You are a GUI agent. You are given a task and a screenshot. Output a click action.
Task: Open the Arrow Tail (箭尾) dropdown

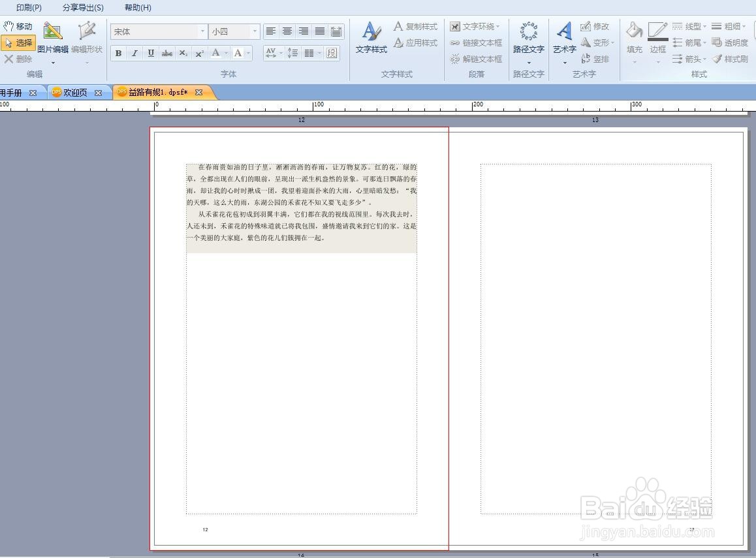click(x=689, y=43)
